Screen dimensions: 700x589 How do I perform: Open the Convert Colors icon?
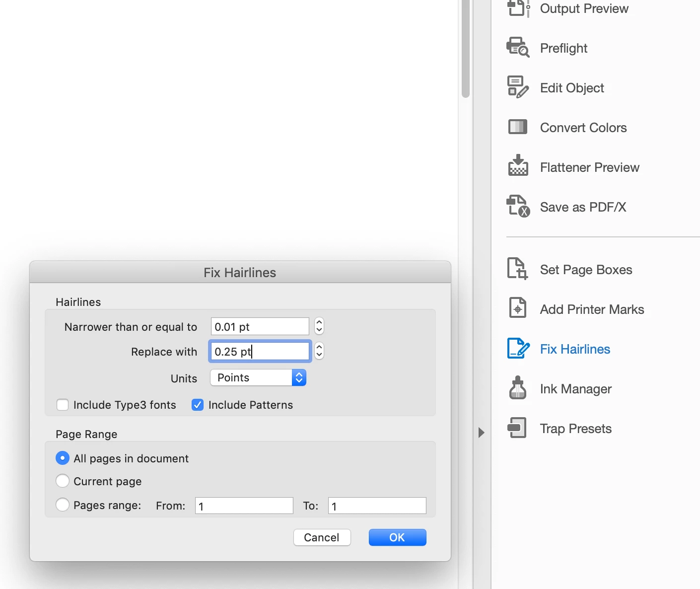tap(518, 127)
